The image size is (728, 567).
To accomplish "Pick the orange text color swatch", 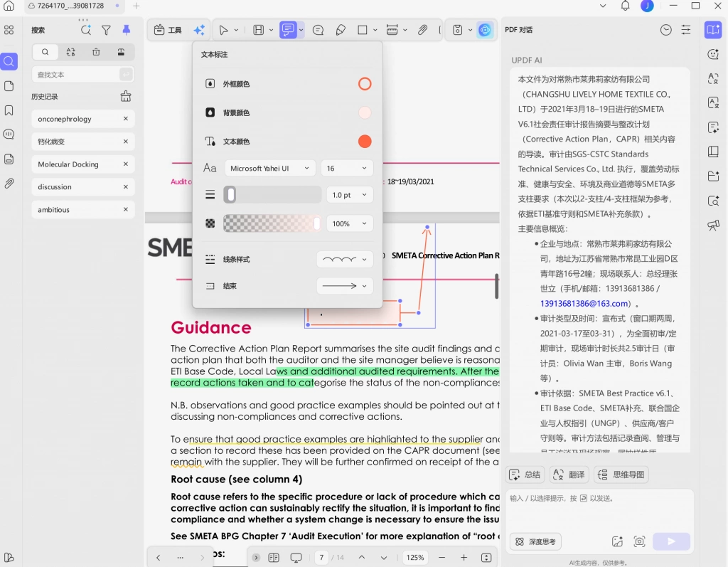I will [365, 142].
